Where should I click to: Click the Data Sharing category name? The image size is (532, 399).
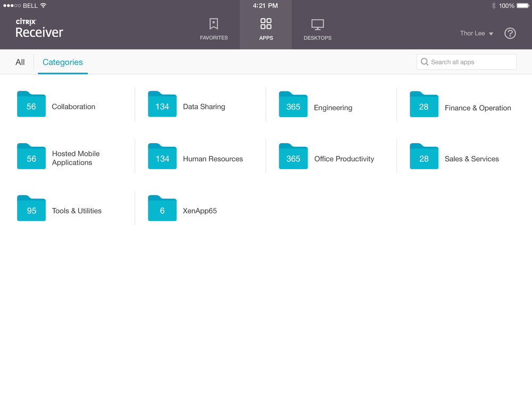204,106
